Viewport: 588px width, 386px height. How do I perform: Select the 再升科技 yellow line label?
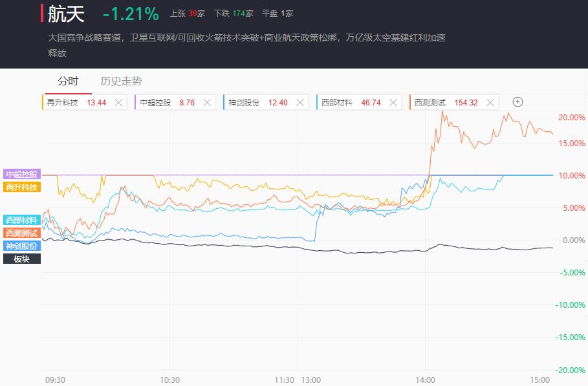[22, 187]
